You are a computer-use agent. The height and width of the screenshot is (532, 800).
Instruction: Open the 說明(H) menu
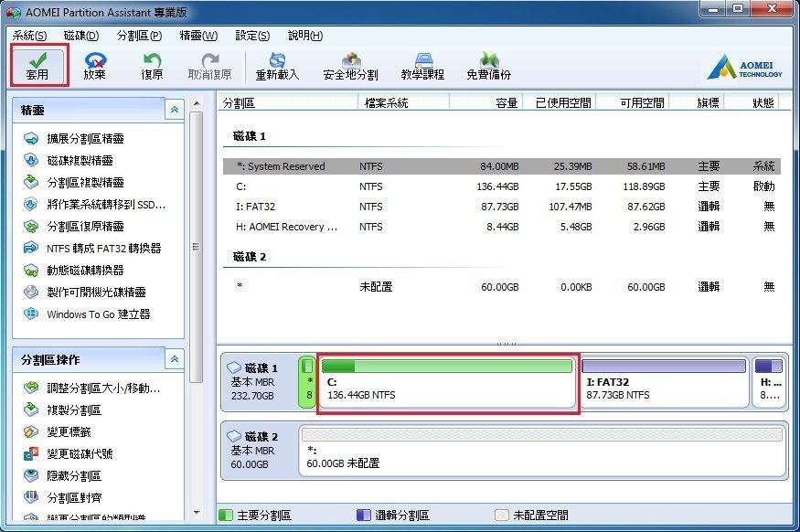[305, 36]
